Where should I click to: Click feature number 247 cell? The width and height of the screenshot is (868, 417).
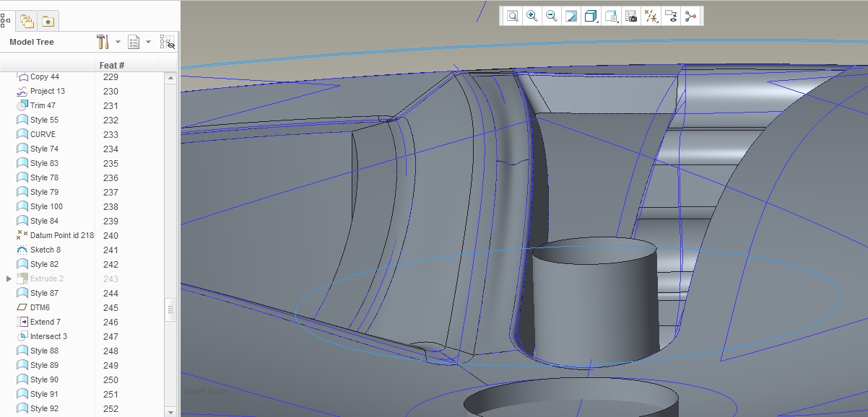(110, 336)
